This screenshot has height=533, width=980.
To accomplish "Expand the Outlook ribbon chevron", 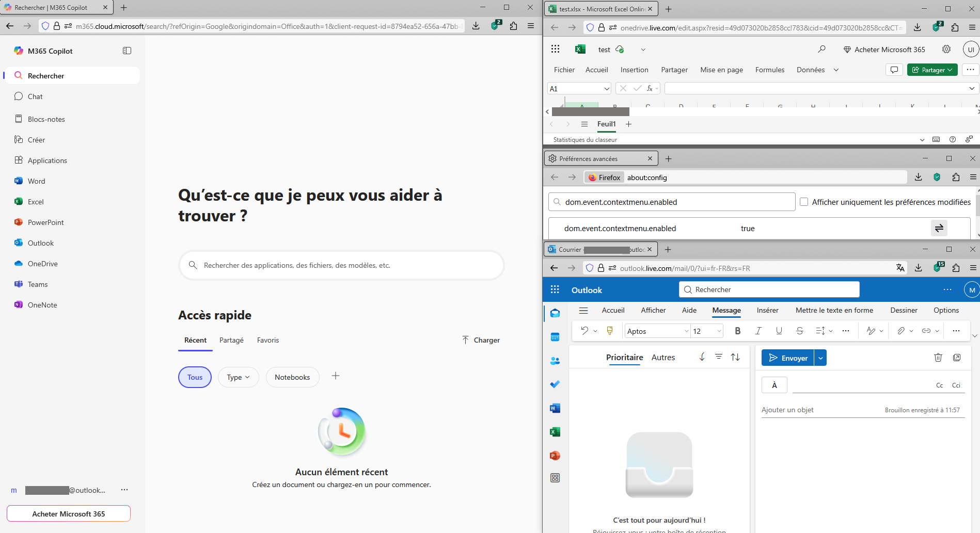I will coord(975,336).
